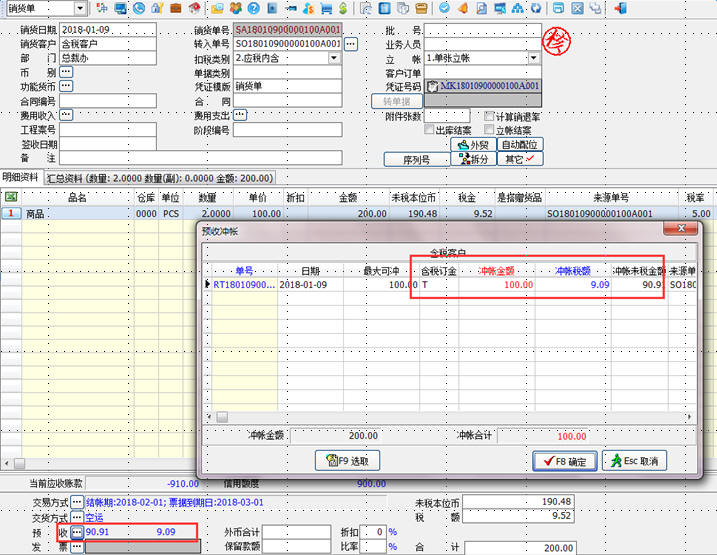Click the document page toolbar icon
Screen dimensions: 717x555
click(x=482, y=8)
